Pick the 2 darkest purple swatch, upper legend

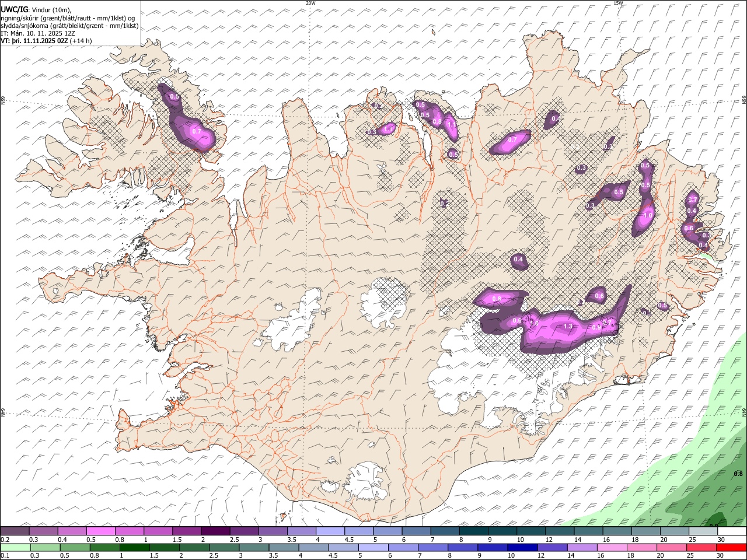click(215, 531)
